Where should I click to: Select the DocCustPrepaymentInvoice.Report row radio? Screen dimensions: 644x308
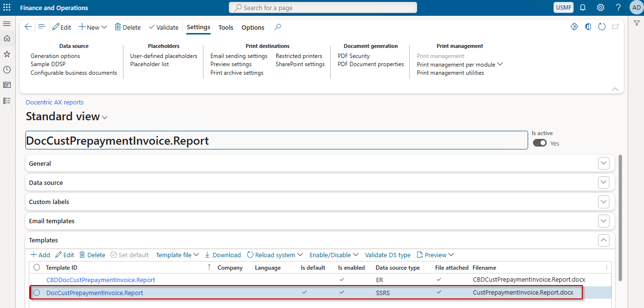pos(37,293)
